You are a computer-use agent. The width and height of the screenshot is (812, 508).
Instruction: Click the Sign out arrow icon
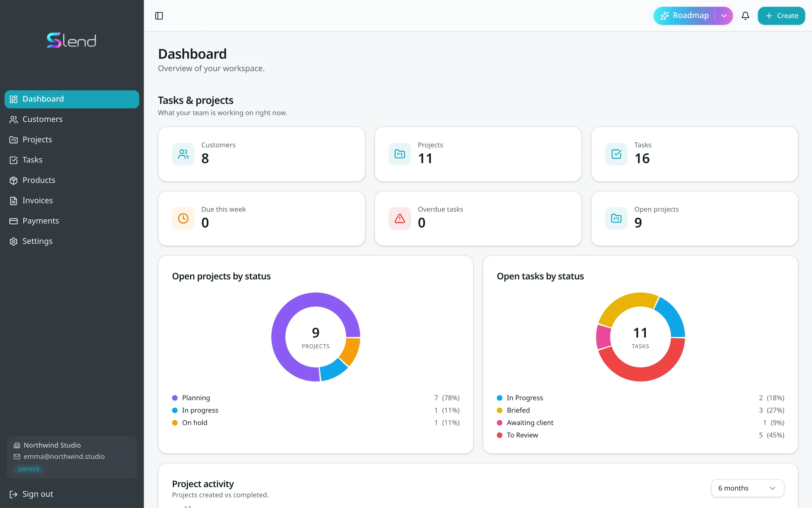(14, 494)
